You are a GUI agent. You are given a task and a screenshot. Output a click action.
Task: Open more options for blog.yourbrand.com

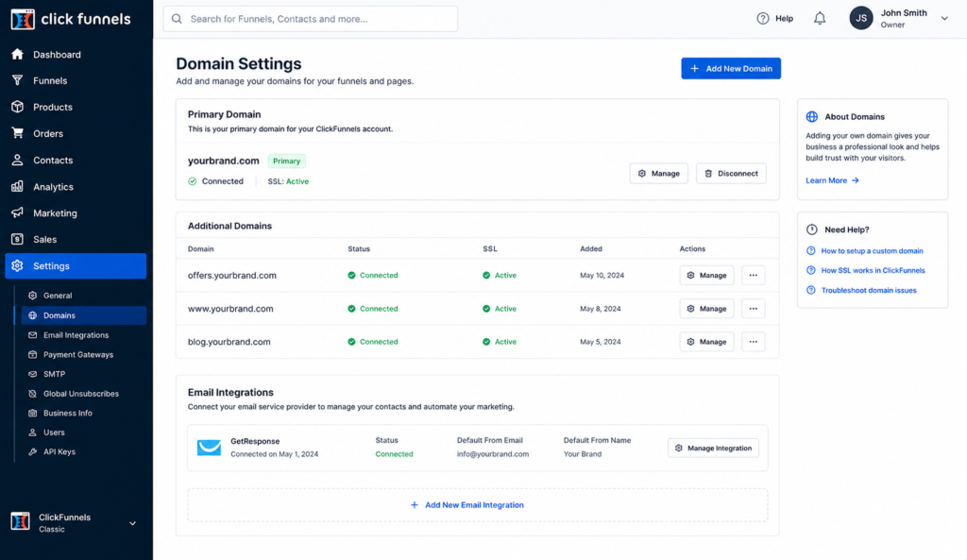pyautogui.click(x=753, y=342)
